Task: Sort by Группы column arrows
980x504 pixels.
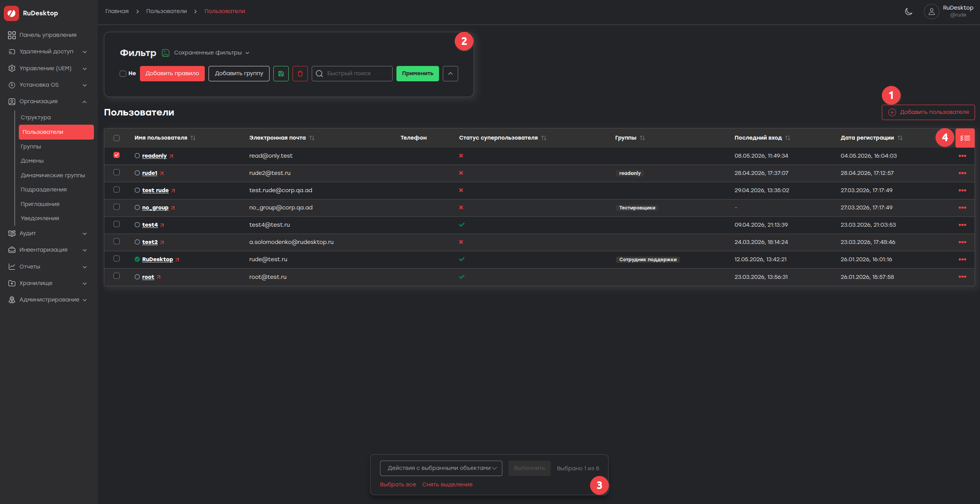Action: pyautogui.click(x=642, y=138)
